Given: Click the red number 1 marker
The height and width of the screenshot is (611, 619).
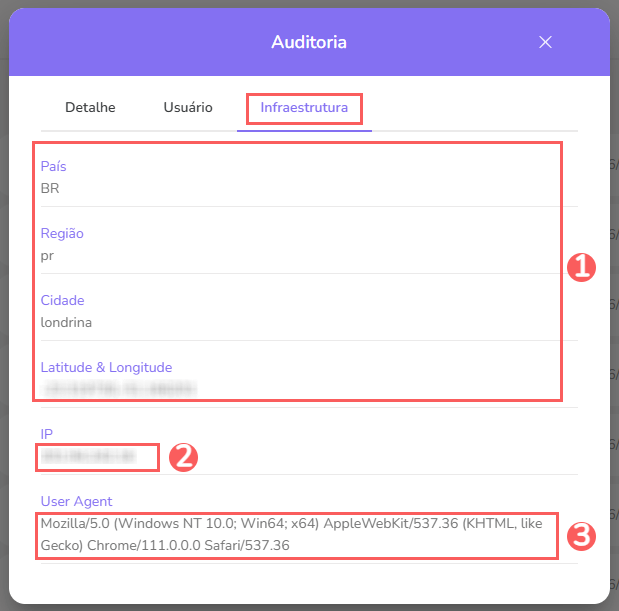Looking at the screenshot, I should tap(581, 267).
